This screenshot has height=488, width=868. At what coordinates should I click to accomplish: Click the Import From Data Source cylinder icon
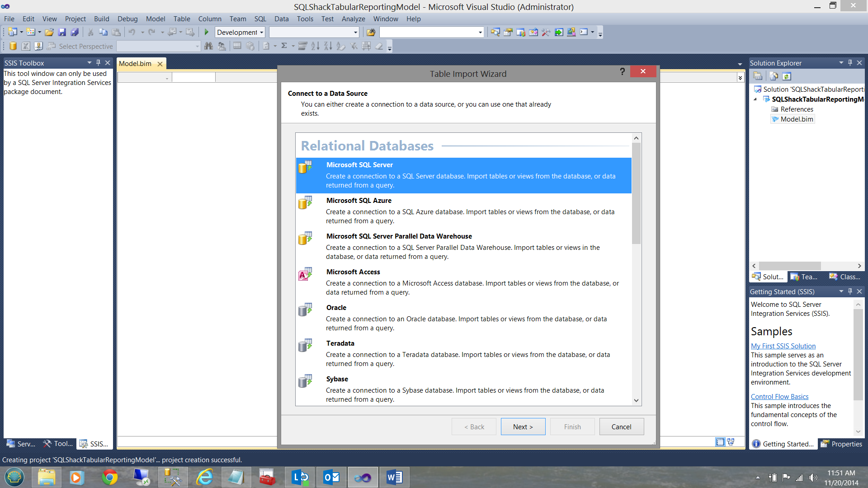point(13,46)
